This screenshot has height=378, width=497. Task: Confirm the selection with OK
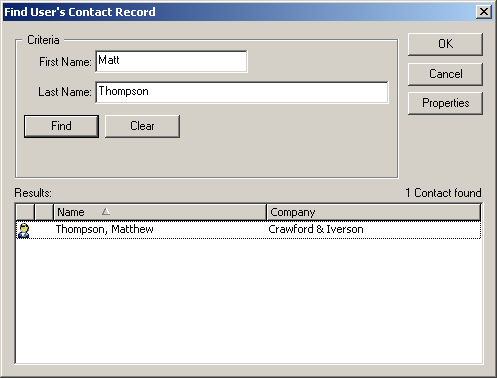point(445,44)
